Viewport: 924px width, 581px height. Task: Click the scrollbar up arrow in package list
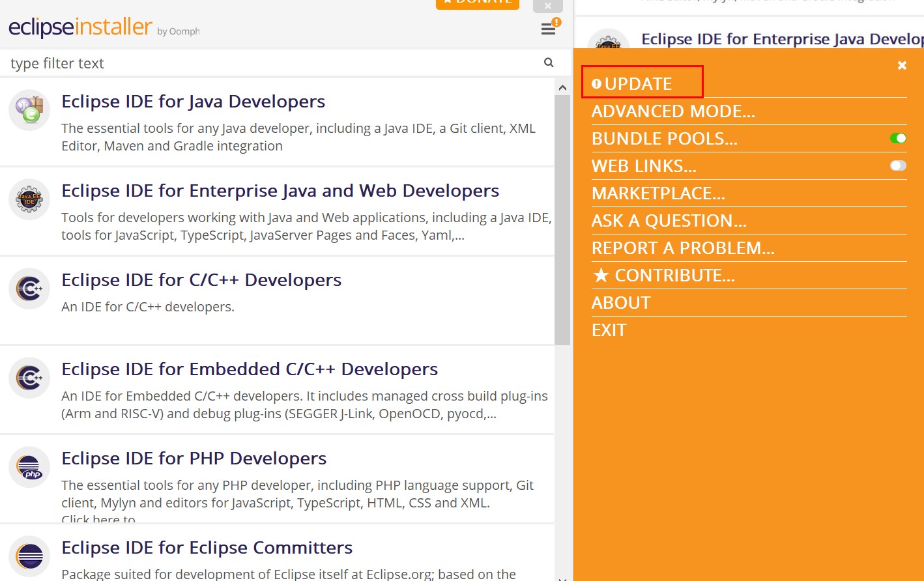pos(562,87)
